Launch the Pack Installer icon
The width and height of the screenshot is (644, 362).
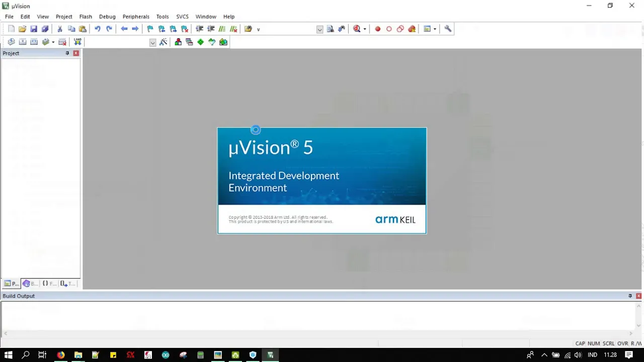point(223,42)
